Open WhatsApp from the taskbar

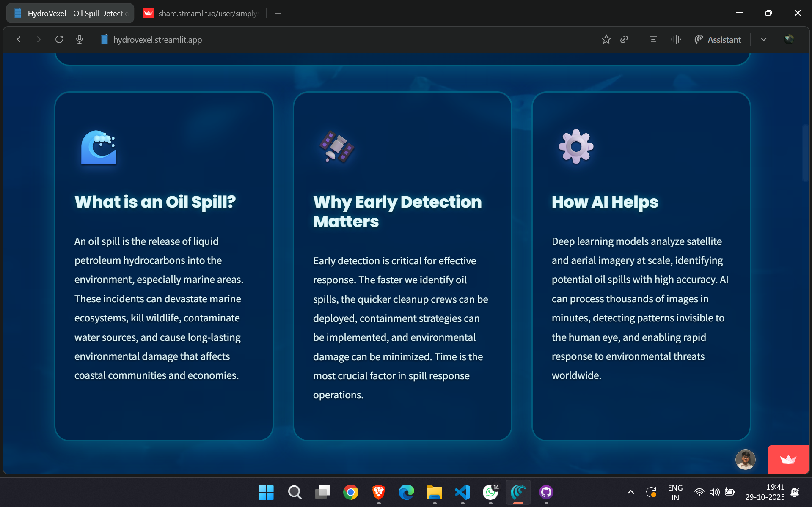point(490,492)
